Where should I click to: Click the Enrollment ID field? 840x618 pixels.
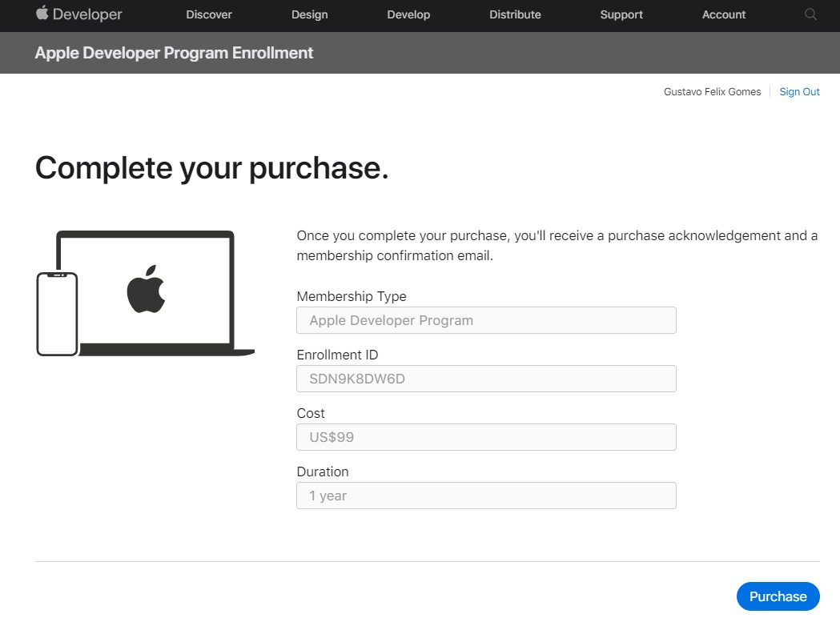click(x=486, y=379)
